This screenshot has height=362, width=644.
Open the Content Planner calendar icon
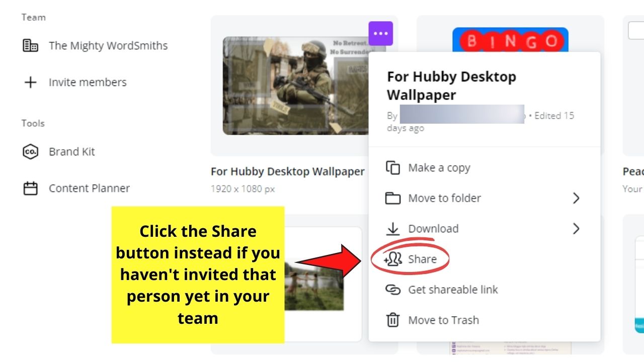[31, 189]
